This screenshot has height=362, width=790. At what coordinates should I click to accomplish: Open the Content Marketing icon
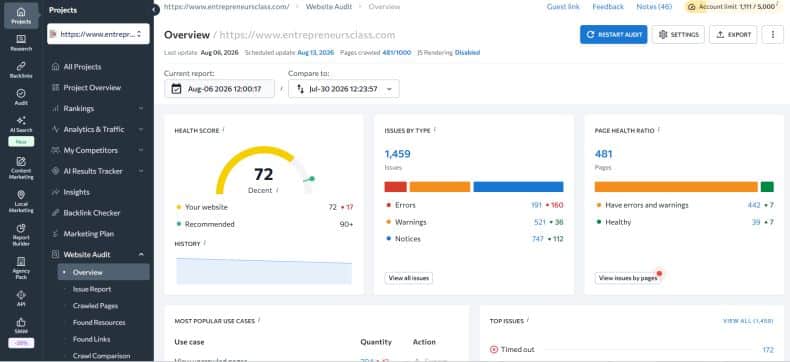tap(21, 168)
